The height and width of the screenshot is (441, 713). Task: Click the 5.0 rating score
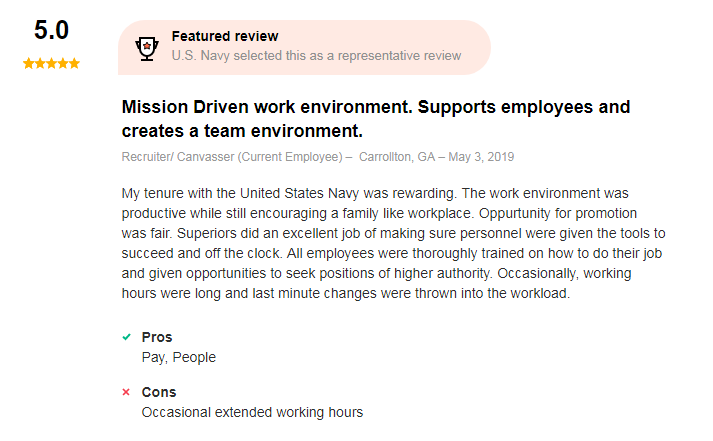pos(51,31)
